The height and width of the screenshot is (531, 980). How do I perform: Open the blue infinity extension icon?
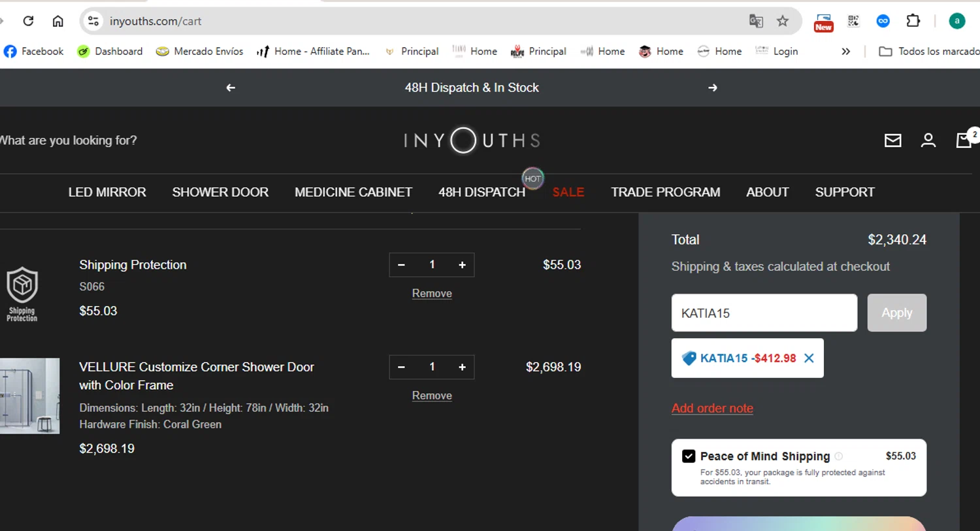pyautogui.click(x=883, y=21)
